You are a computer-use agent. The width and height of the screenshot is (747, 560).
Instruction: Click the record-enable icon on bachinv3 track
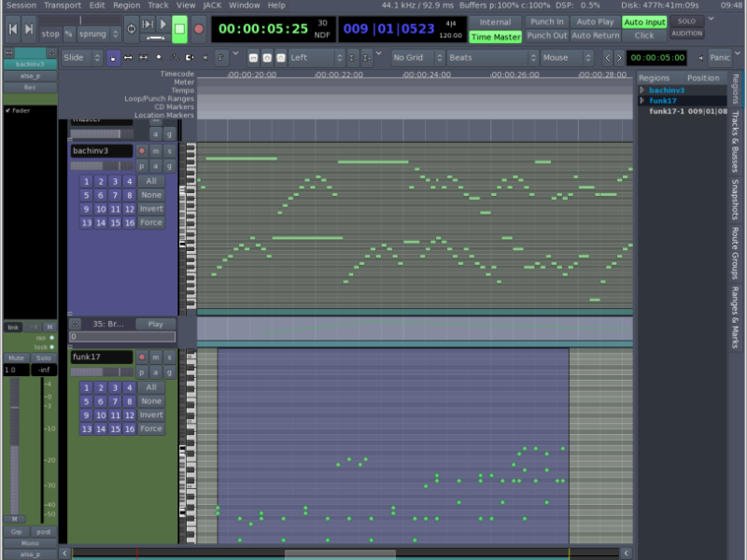142,150
